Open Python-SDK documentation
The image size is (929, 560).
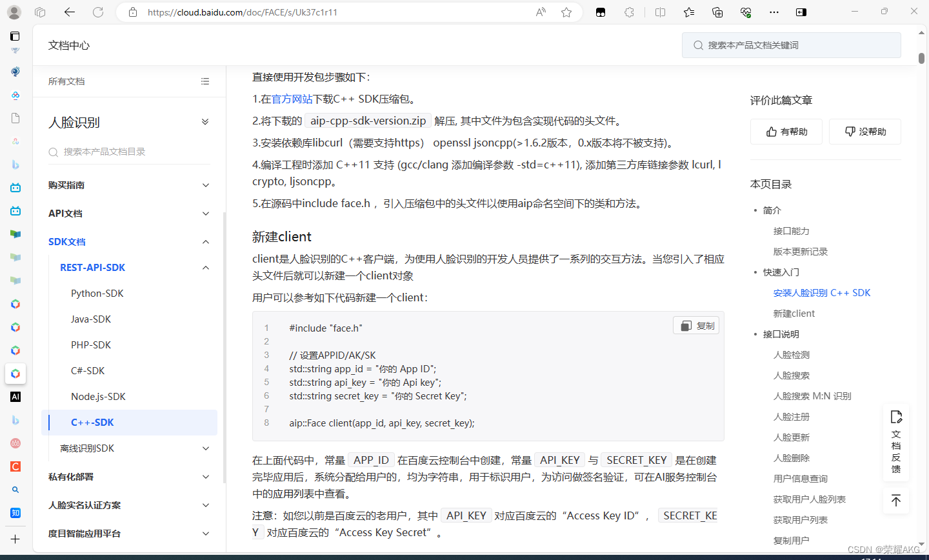coord(97,294)
